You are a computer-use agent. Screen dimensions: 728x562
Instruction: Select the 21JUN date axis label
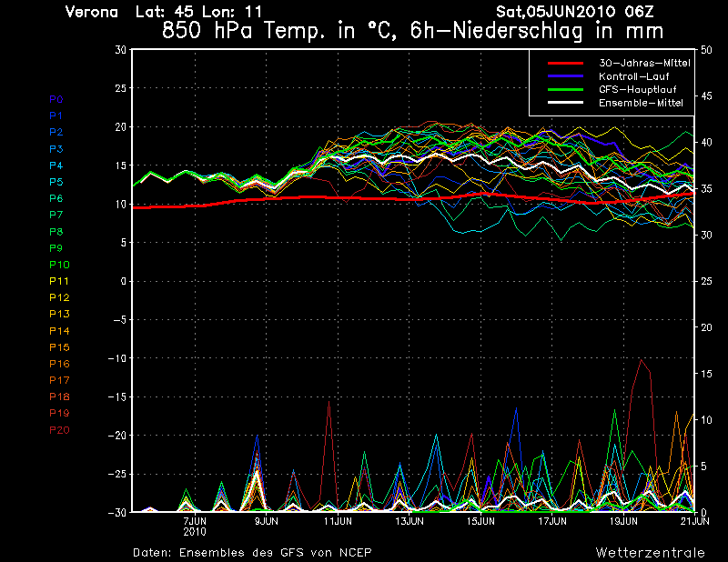coord(695,521)
